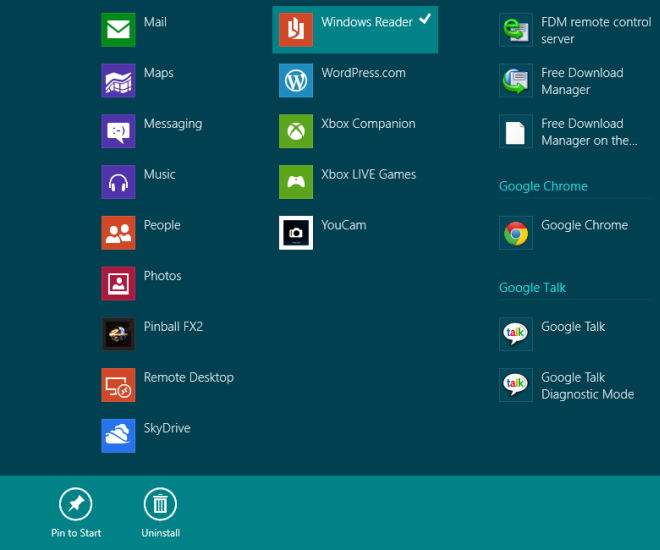660x550 pixels.
Task: Launch the Remote Desktop icon
Action: point(118,385)
